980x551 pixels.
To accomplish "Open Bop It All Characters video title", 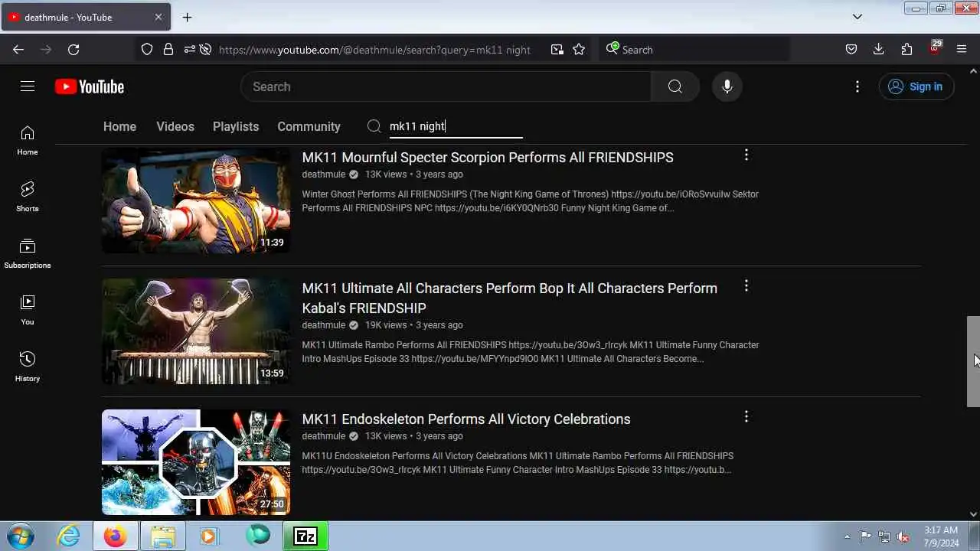I will pyautogui.click(x=509, y=298).
